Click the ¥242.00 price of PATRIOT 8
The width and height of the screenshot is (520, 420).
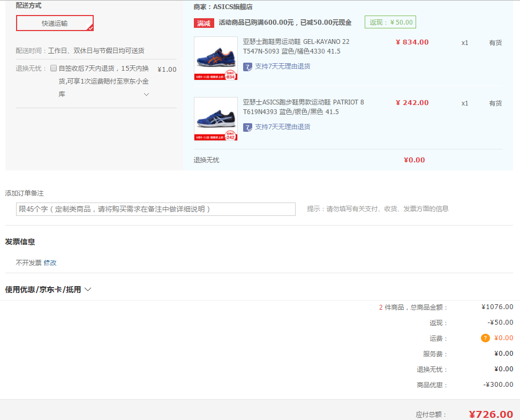412,102
